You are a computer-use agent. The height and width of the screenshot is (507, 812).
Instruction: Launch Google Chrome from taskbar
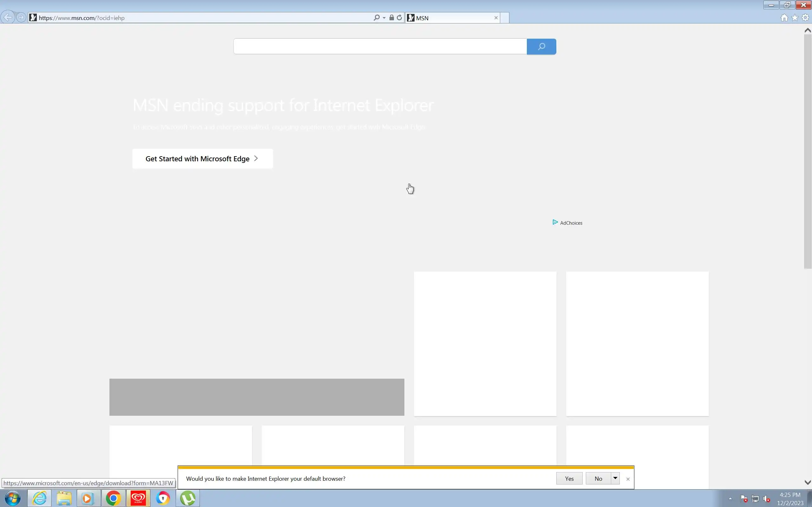[x=113, y=498]
